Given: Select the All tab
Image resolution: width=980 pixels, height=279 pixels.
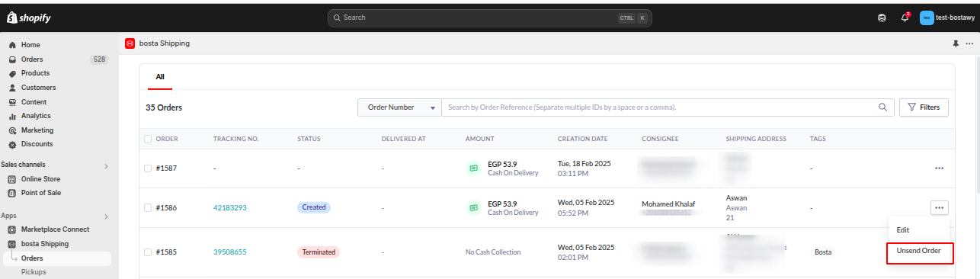Looking at the screenshot, I should coord(160,77).
